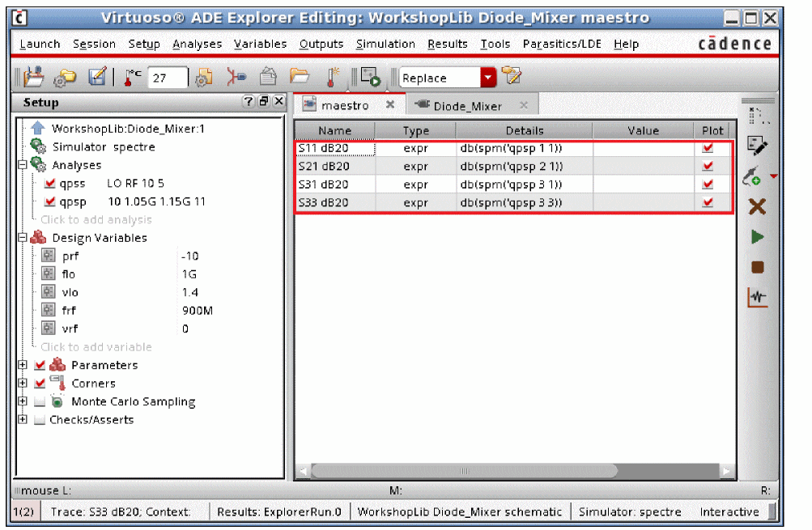The height and width of the screenshot is (530, 812).
Task: Click the horizontal scrollbar under outputs table
Action: [464, 471]
